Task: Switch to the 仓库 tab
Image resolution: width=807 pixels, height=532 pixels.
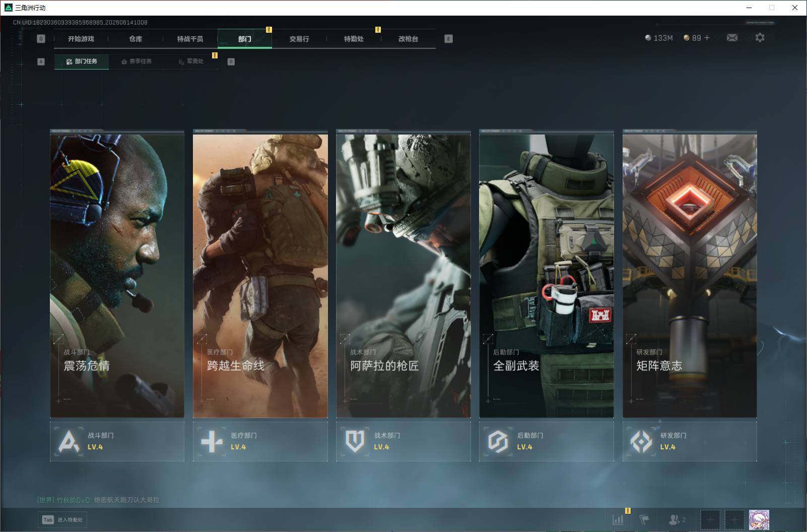Action: [136, 39]
